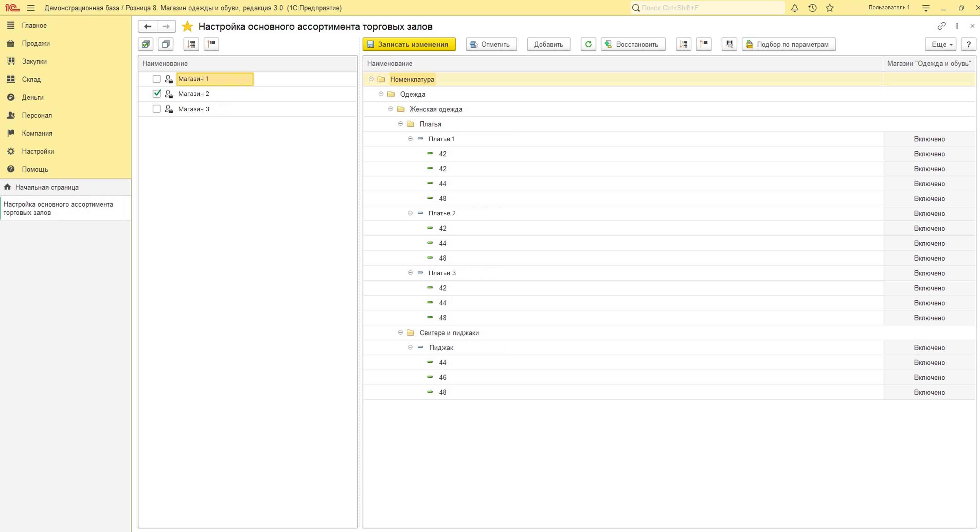Select size 46 under Пиджак
Image resolution: width=980 pixels, height=532 pixels.
point(442,377)
